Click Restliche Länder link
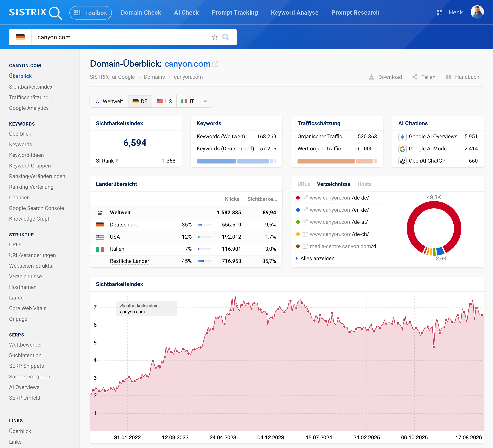 (x=130, y=261)
